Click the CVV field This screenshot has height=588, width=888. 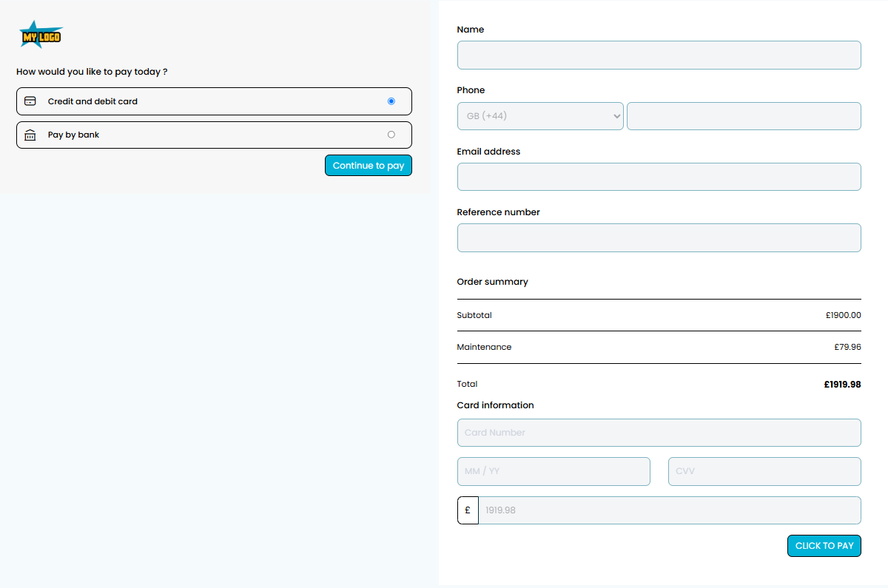pyautogui.click(x=764, y=471)
